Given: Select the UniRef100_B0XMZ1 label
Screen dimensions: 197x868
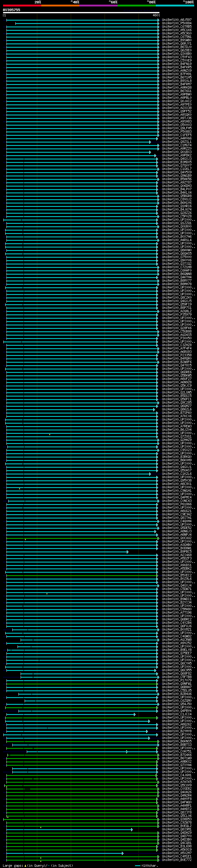Looking at the screenshot, I should coord(177,629).
